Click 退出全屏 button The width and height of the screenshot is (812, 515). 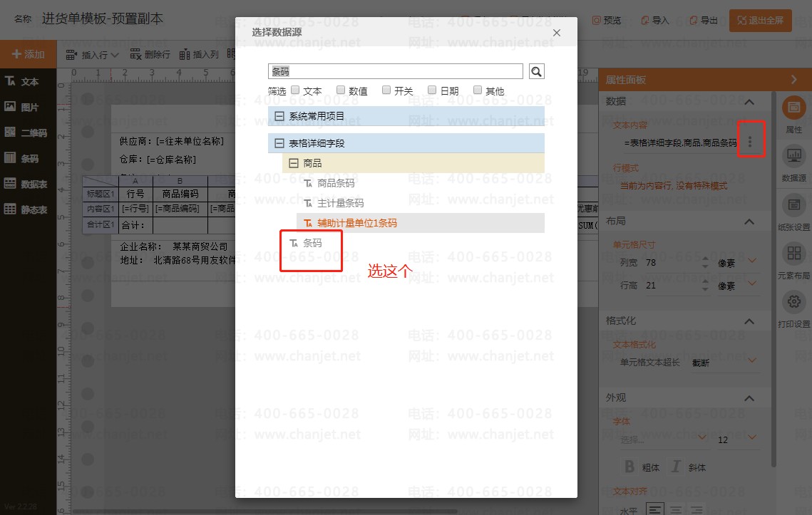click(760, 21)
